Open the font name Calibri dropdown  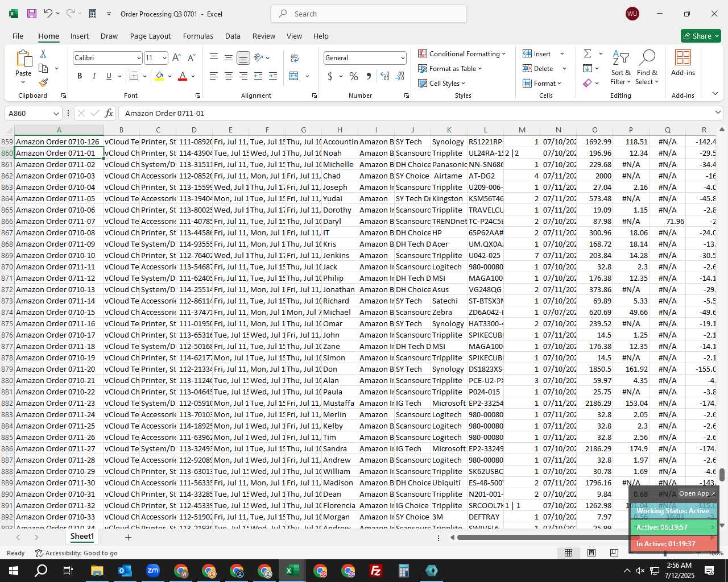138,58
